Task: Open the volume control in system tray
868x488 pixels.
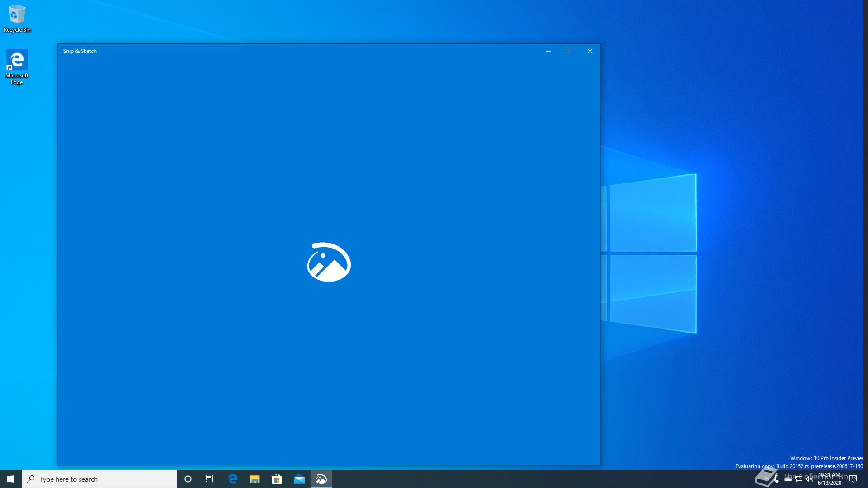Action: [x=809, y=479]
